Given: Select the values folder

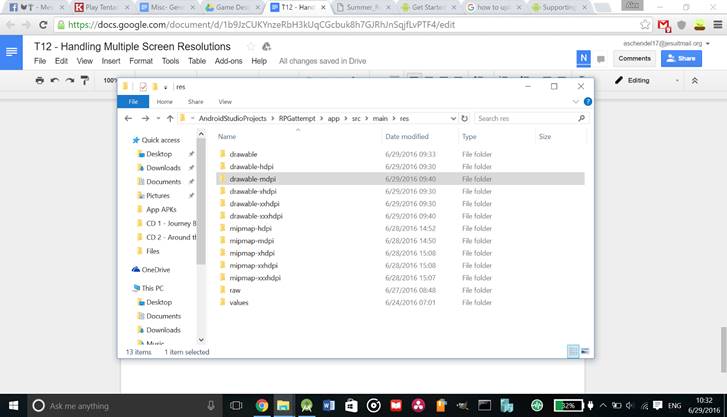Looking at the screenshot, I should [239, 302].
